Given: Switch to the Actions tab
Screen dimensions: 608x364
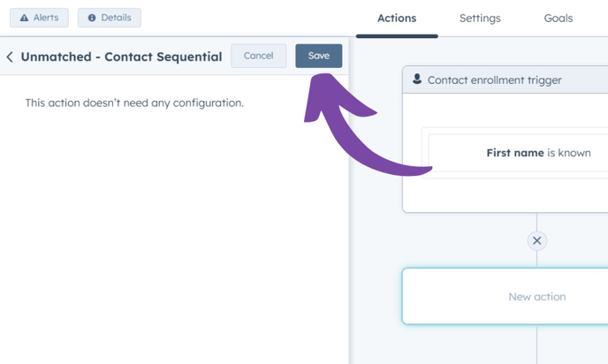Looking at the screenshot, I should coord(397,18).
